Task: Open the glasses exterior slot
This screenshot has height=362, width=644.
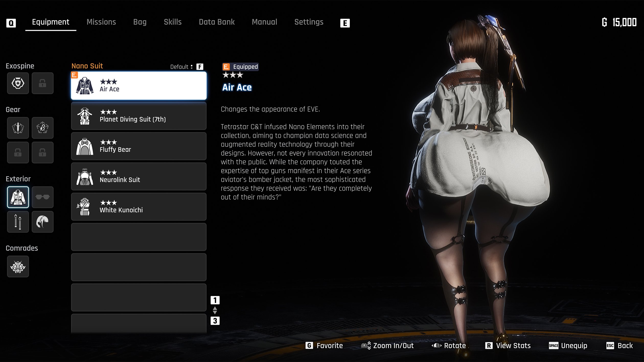Action: (x=42, y=197)
